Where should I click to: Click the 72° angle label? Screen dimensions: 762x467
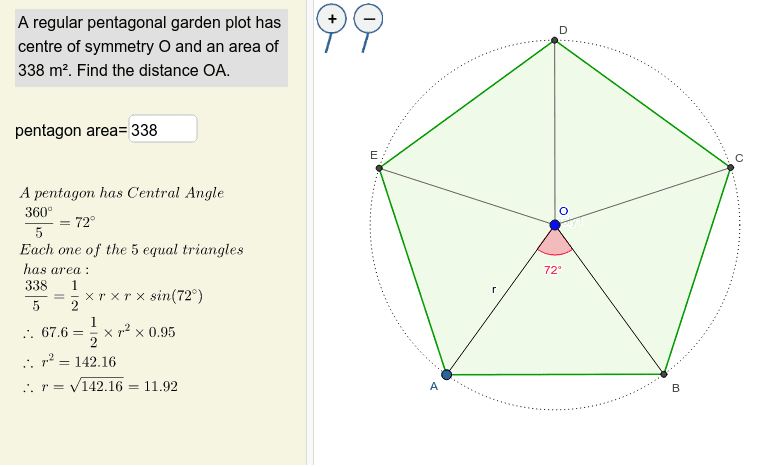553,270
